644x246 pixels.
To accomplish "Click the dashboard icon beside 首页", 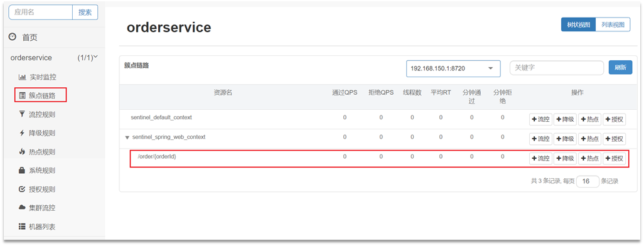I will point(13,37).
